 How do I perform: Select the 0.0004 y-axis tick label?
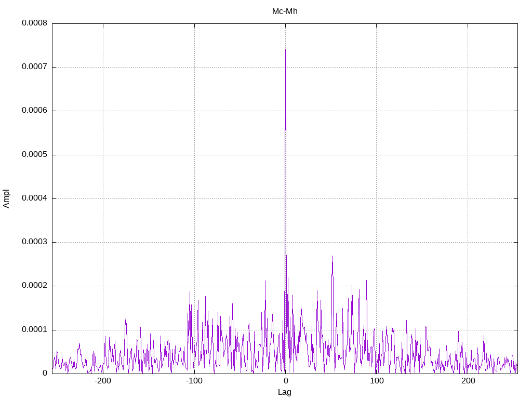(x=34, y=198)
